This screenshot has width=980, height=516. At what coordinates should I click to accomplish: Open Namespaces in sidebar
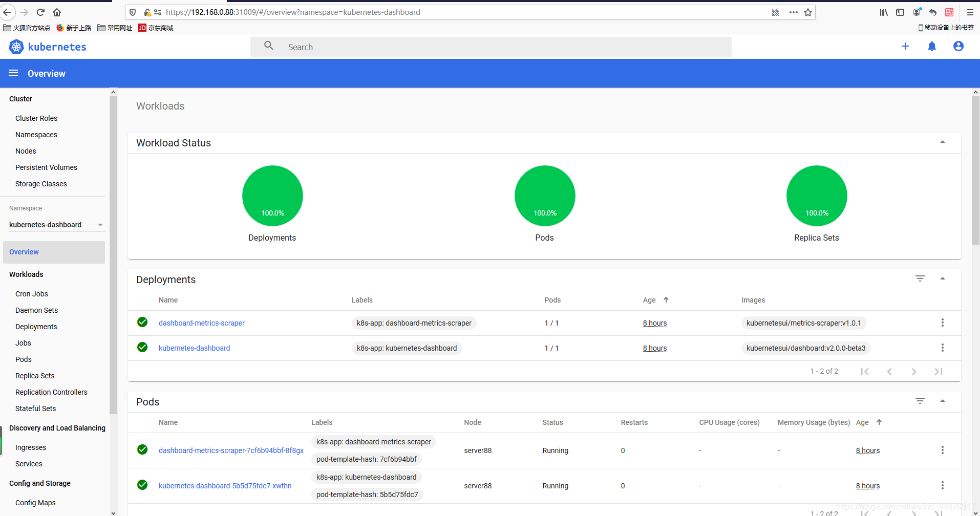point(36,135)
